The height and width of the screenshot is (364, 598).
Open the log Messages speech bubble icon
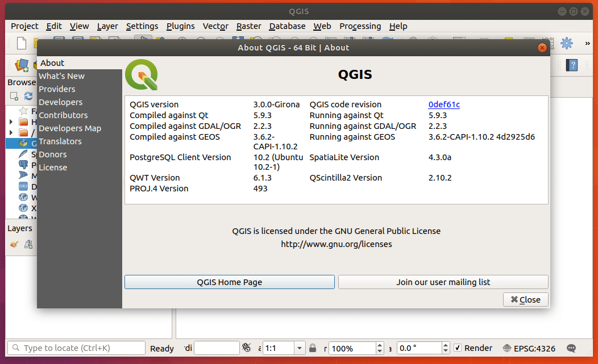[571, 348]
